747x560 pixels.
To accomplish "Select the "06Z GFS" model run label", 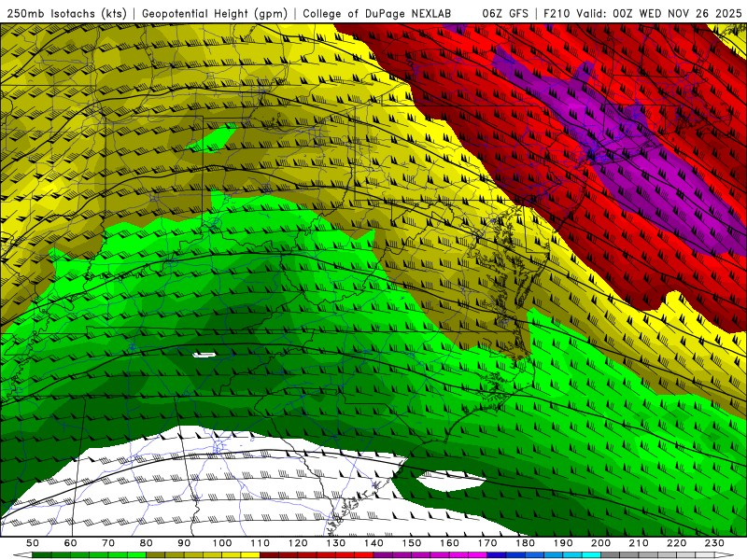I will tap(505, 14).
